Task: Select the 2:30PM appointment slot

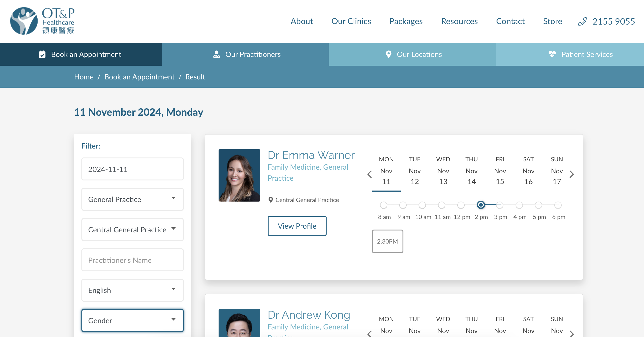Action: (x=387, y=241)
